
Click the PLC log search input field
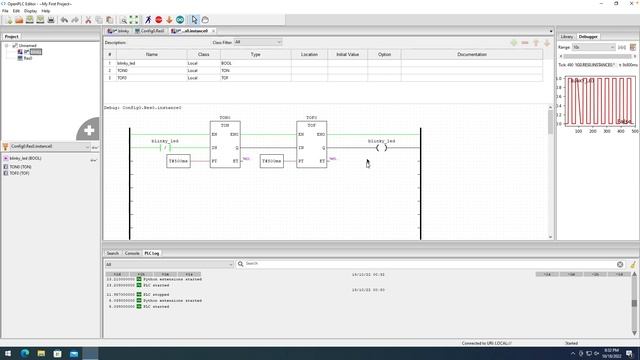(430, 264)
